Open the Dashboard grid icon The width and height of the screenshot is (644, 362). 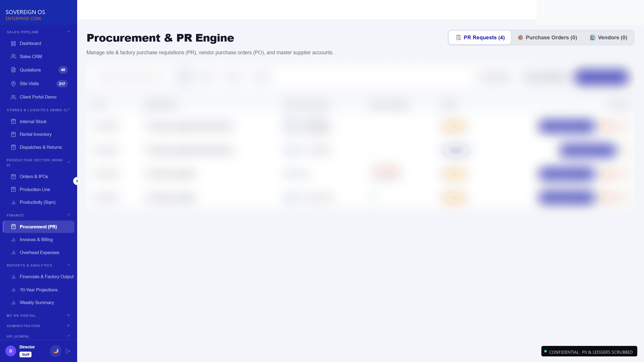coord(13,44)
